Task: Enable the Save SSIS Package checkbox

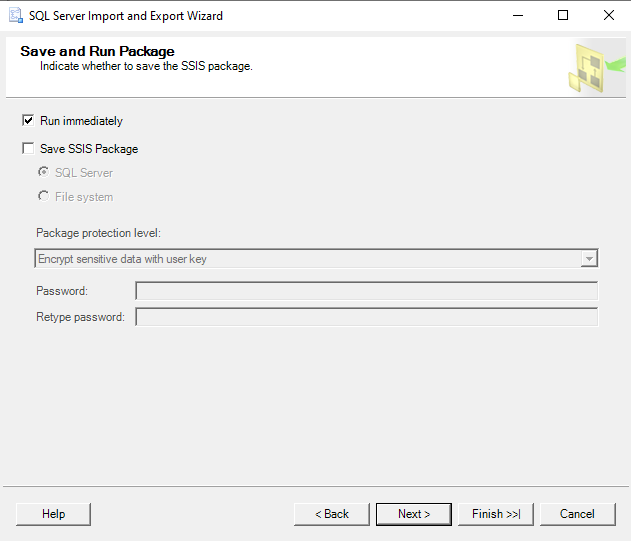Action: point(28,149)
